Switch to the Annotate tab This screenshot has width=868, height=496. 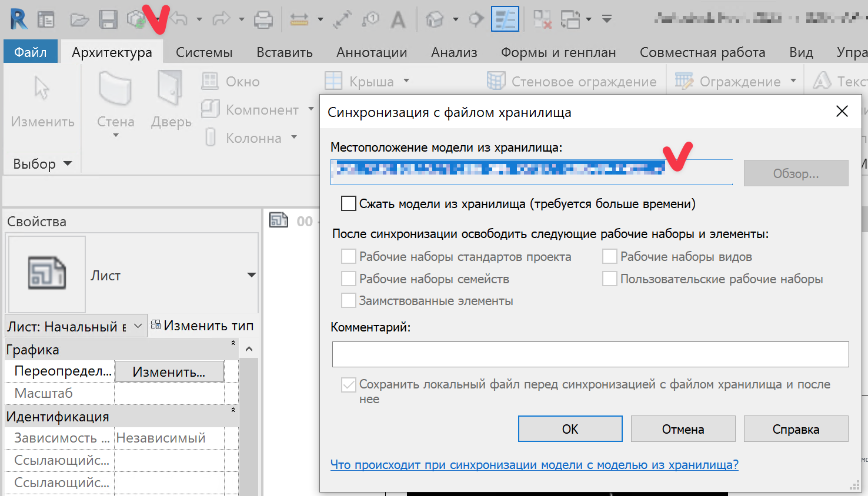coord(372,52)
